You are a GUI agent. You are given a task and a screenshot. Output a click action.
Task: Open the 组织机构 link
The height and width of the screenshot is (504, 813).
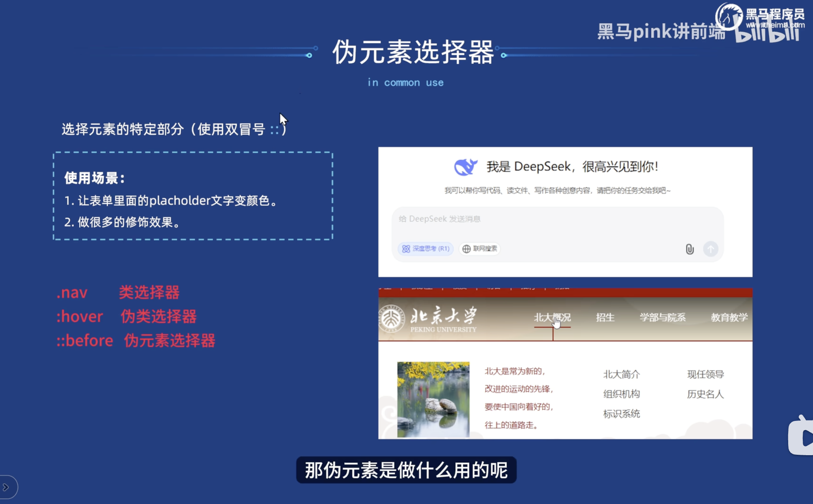pyautogui.click(x=622, y=394)
